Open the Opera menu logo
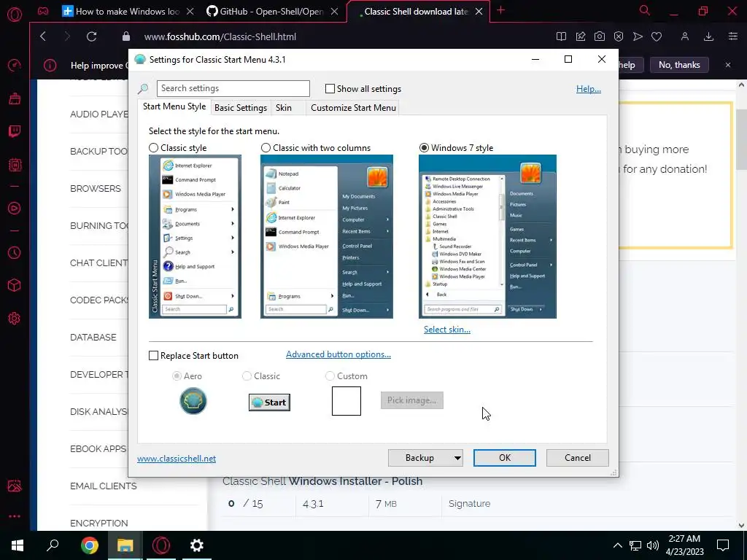 pyautogui.click(x=15, y=15)
